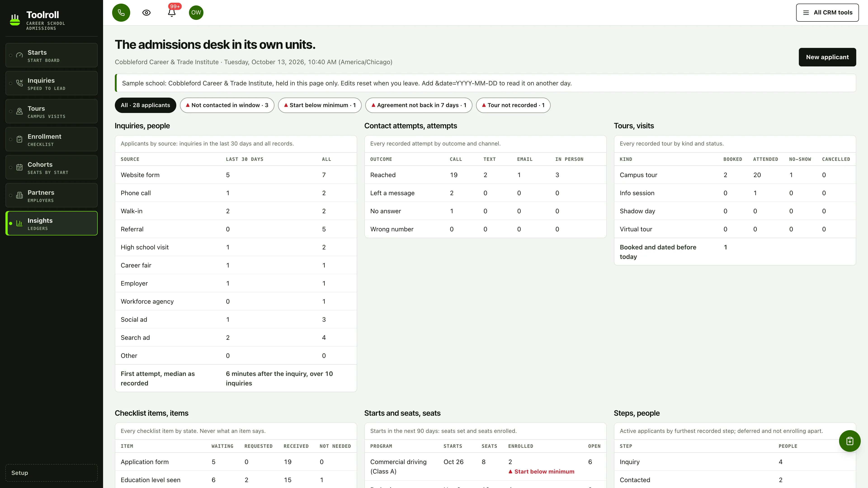Click the Tours person icon
Viewport: 868px width, 488px height.
click(19, 111)
